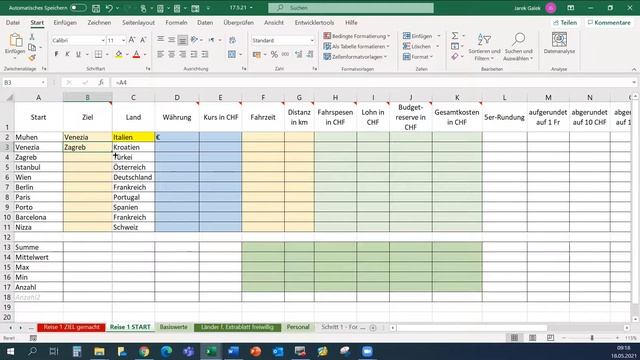
Task: Toggle middle vertical alignment
Action: click(172, 40)
